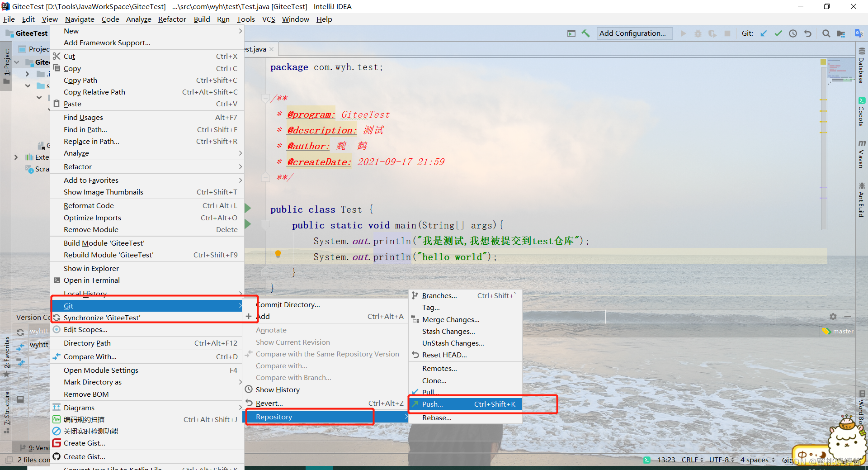Open the Project Structure toolbar icon
Image resolution: width=868 pixels, height=470 pixels.
(841, 33)
